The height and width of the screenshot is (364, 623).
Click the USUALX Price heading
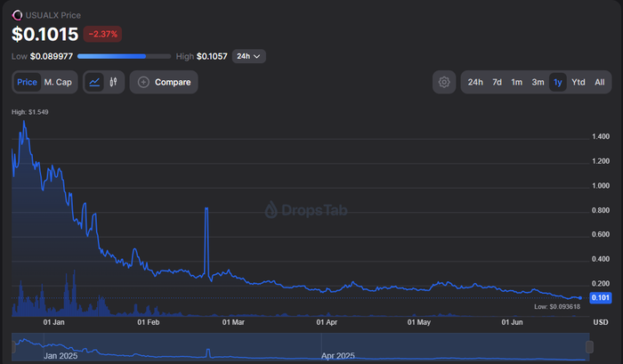pyautogui.click(x=53, y=15)
